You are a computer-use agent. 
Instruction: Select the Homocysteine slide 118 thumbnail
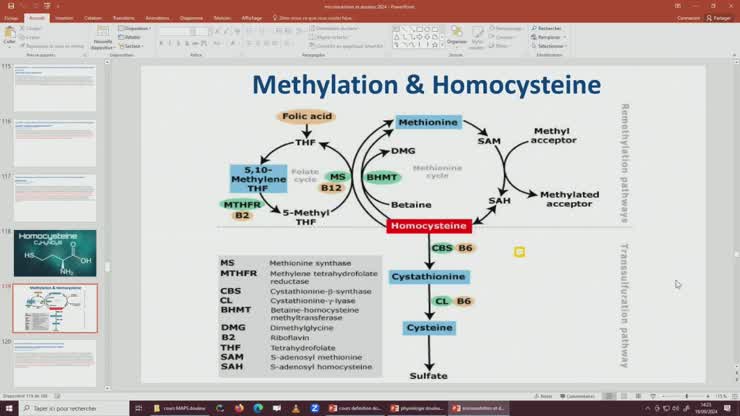coord(55,253)
